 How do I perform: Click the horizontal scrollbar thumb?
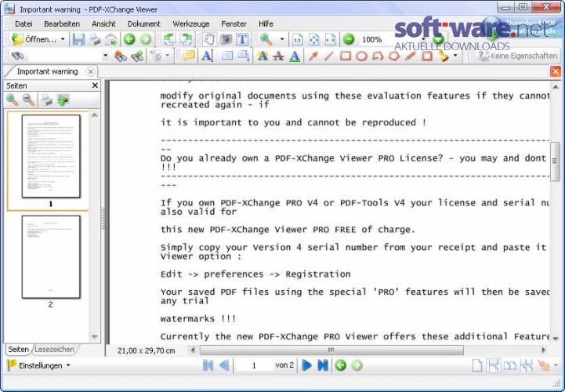tap(331, 350)
